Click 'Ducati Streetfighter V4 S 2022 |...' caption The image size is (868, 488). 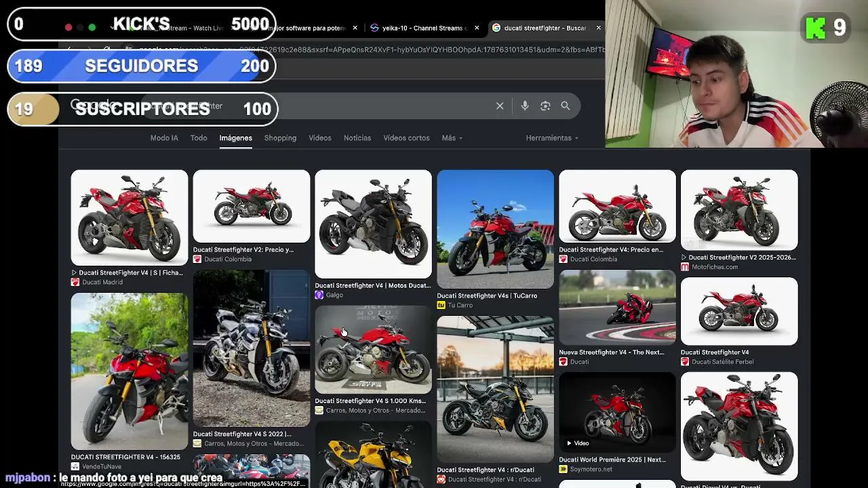coord(242,434)
